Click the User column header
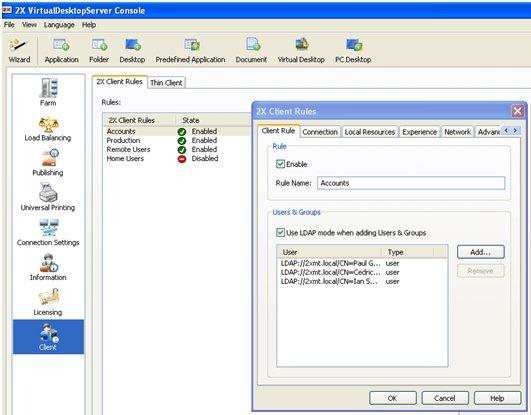Screen dimensions: 531x415 pyautogui.click(x=330, y=252)
